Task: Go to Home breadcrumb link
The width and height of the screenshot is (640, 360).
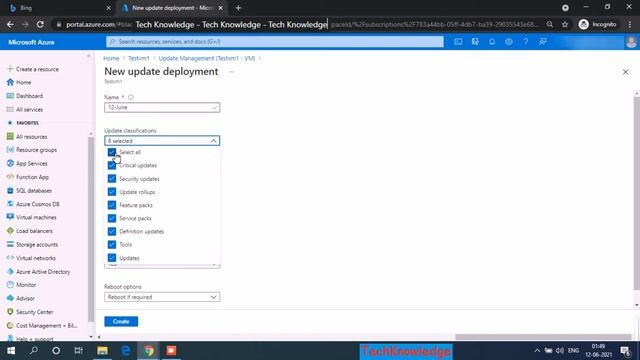Action: (111, 58)
